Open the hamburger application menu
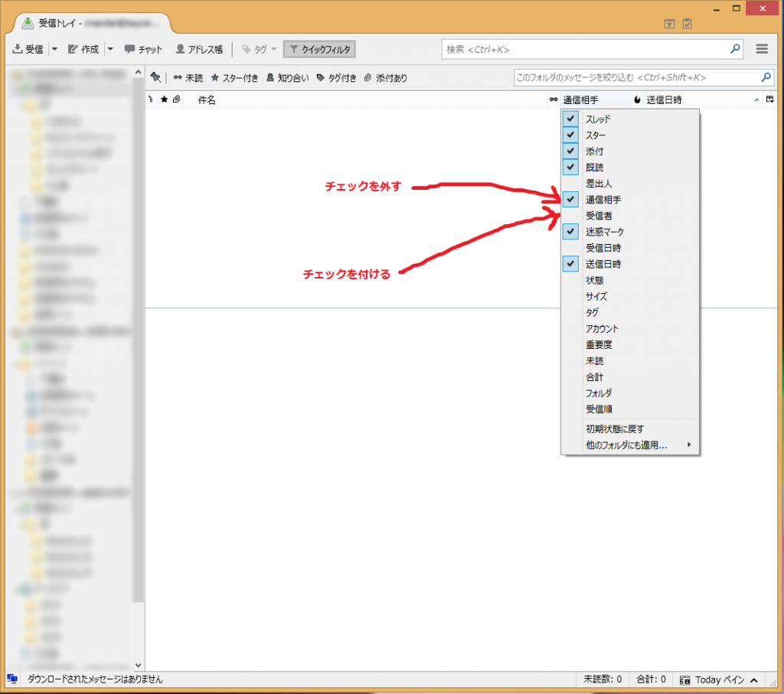The width and height of the screenshot is (784, 694). (x=762, y=49)
